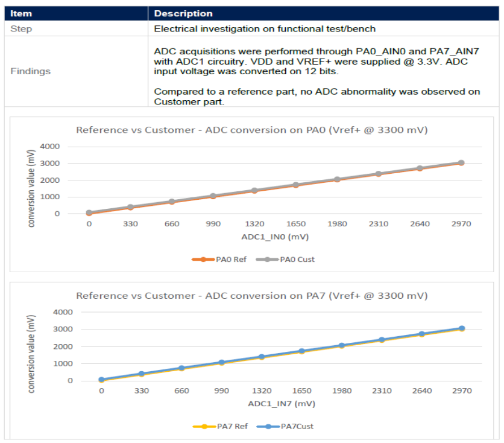Click the 'Description' table header cell

coord(323,13)
